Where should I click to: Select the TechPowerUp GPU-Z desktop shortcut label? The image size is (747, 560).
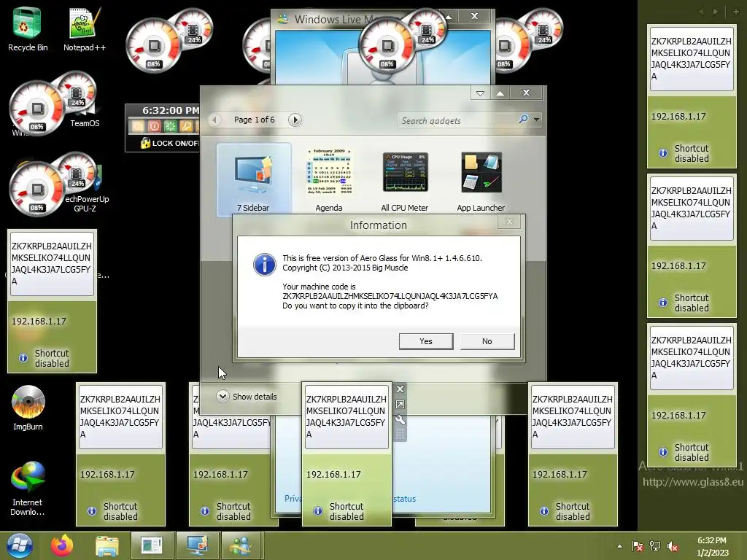86,204
